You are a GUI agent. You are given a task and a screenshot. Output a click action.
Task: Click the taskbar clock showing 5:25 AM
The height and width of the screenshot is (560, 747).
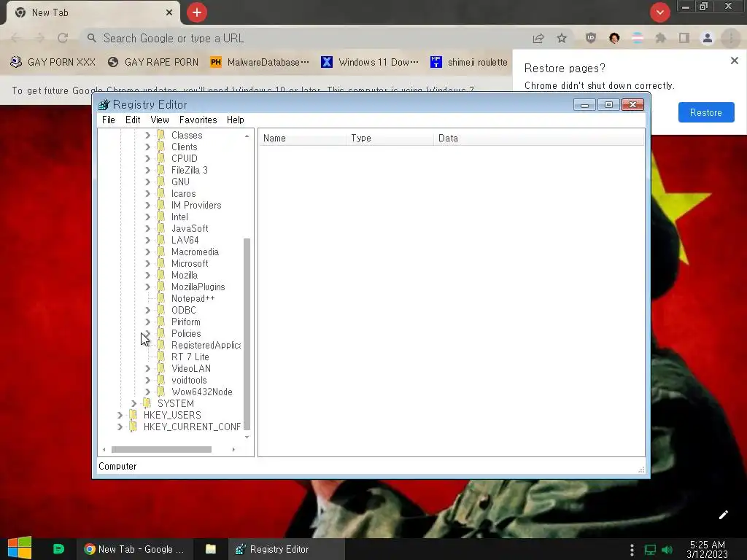(708, 549)
